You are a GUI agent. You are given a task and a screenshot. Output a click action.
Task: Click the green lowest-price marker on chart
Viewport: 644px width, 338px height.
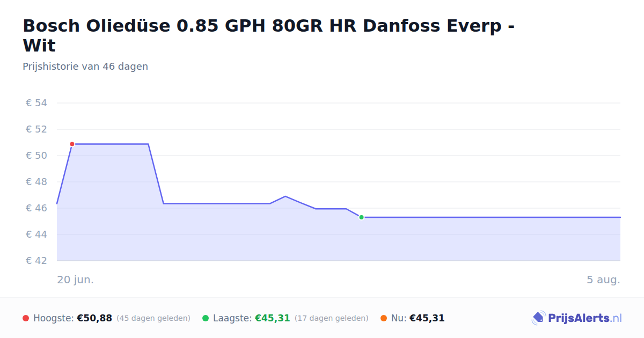pos(361,217)
